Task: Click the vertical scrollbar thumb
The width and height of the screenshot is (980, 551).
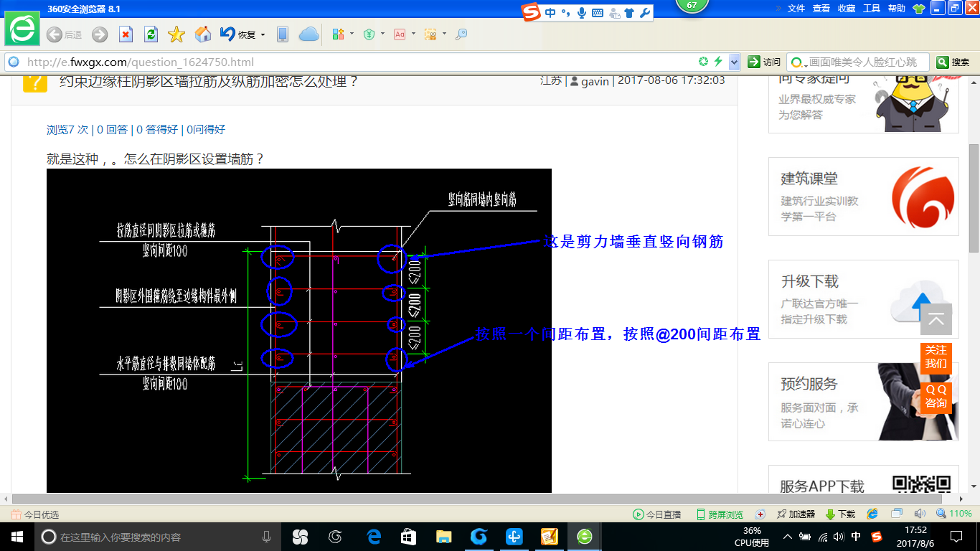Action: tap(974, 197)
